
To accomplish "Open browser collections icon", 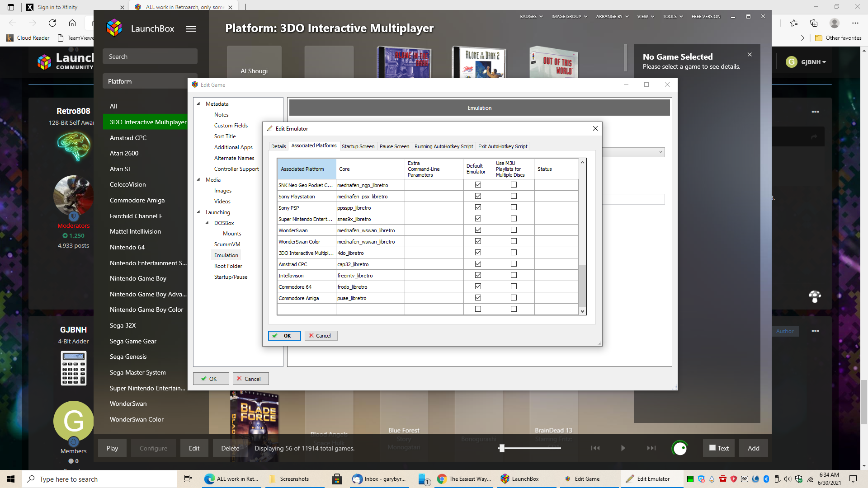I will coord(814,23).
